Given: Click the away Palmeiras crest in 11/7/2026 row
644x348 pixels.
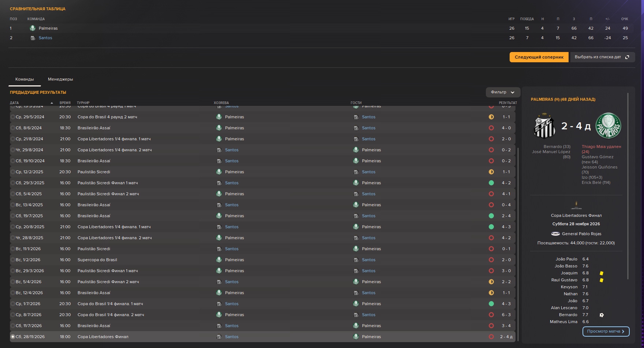Looking at the screenshot, I should (x=356, y=326).
